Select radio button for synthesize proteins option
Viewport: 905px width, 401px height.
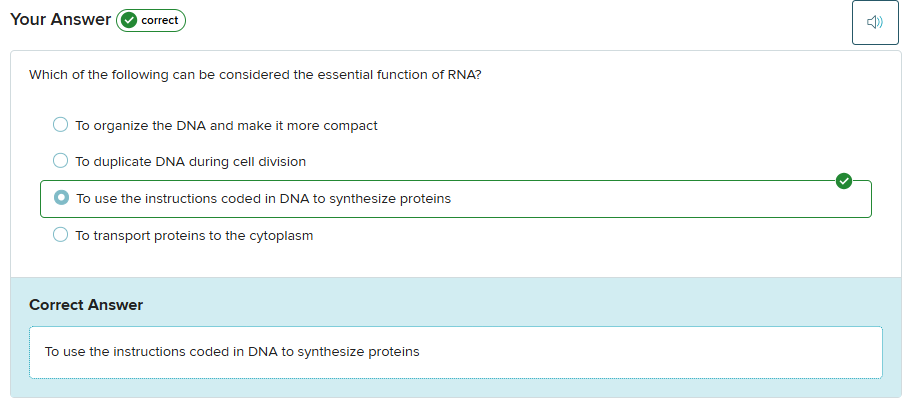[61, 198]
